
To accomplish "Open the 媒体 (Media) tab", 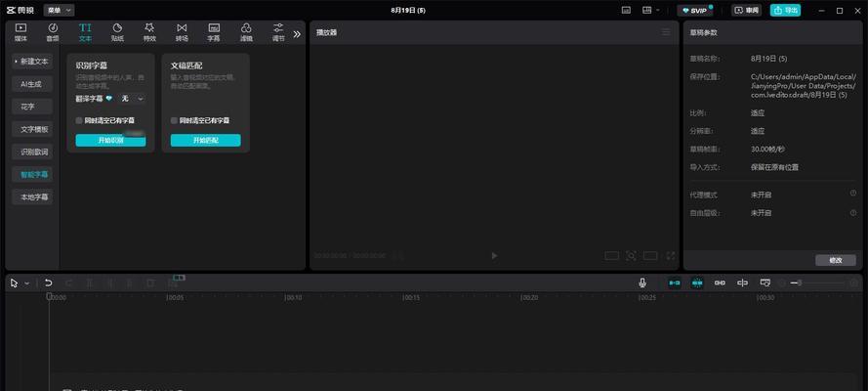I will tap(21, 32).
